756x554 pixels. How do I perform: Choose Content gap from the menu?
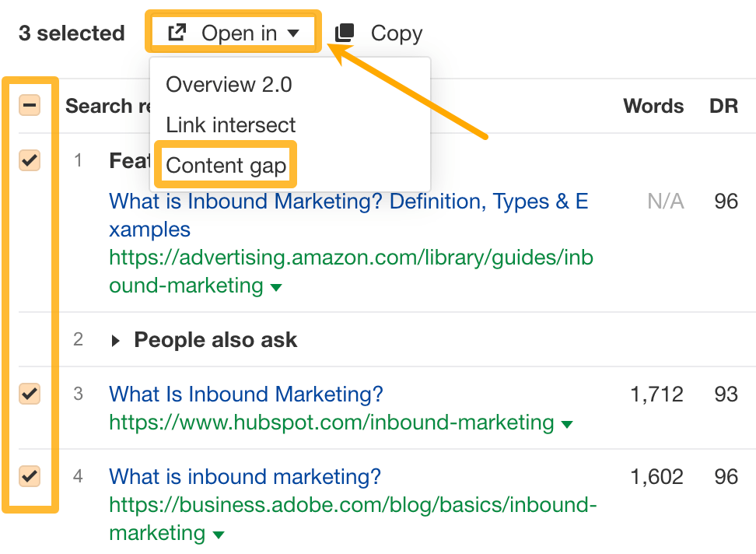pyautogui.click(x=225, y=165)
